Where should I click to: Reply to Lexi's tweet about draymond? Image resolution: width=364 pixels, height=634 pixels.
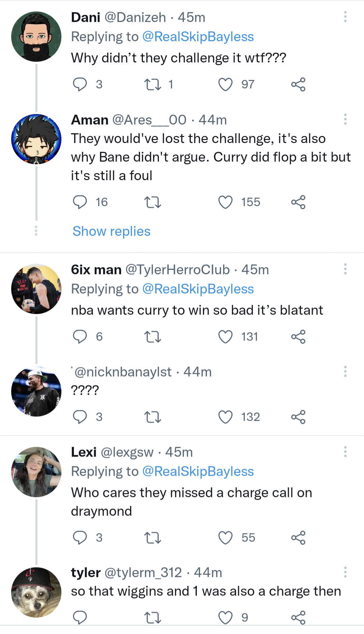click(x=80, y=538)
